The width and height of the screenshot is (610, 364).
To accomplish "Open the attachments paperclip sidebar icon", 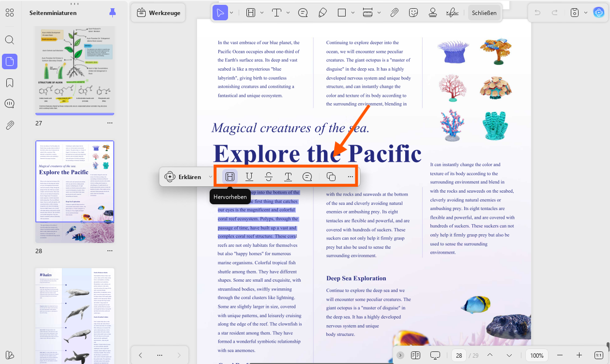I will (10, 125).
